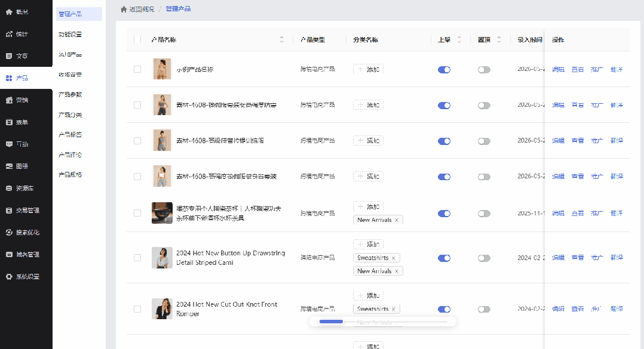644x349 pixels.
Task: Remove Sweatshirts tag from Striped Cami row
Action: click(394, 258)
